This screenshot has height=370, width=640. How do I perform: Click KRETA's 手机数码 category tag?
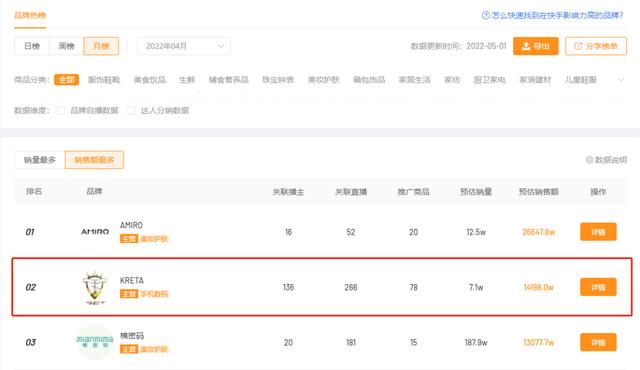154,294
